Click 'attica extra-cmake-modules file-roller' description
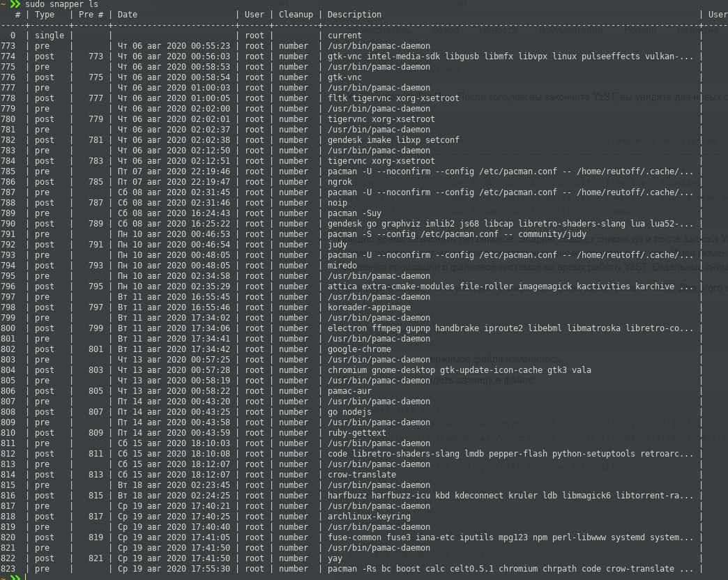Screen dimensions: 728x580 [510, 287]
